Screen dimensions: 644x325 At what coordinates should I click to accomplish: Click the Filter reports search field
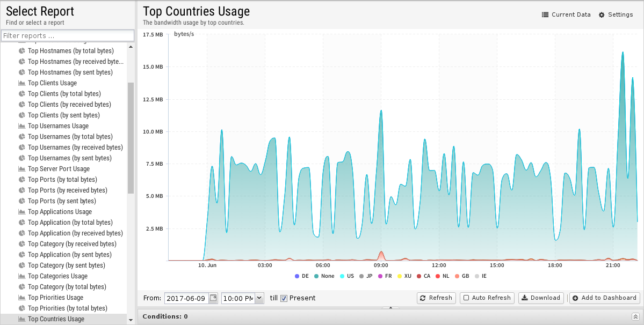[68, 35]
